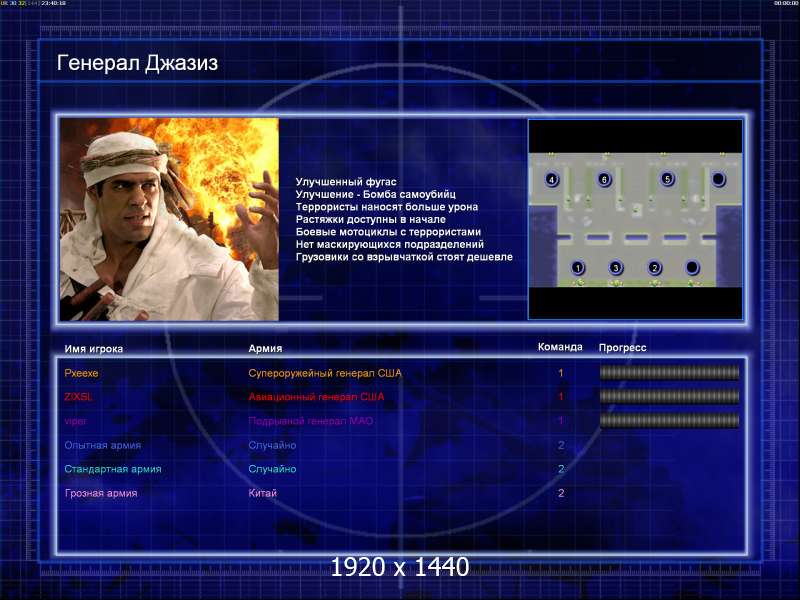Viewport: 800px width, 600px height.
Task: Click the 'Прогресс' column header
Action: (x=622, y=347)
